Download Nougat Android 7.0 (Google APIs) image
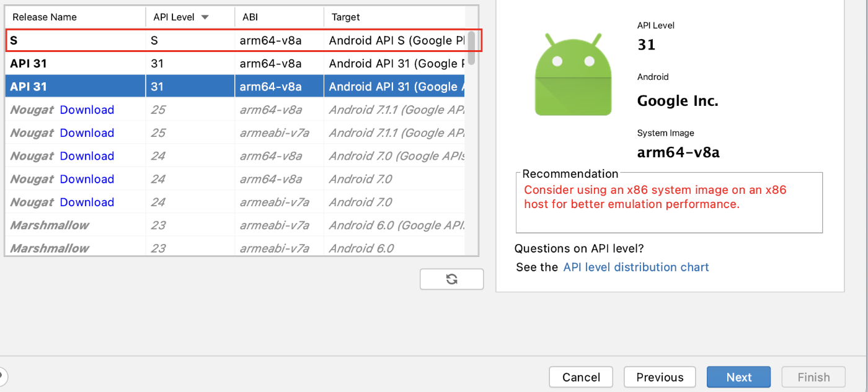Viewport: 868px width, 392px height. [x=87, y=156]
